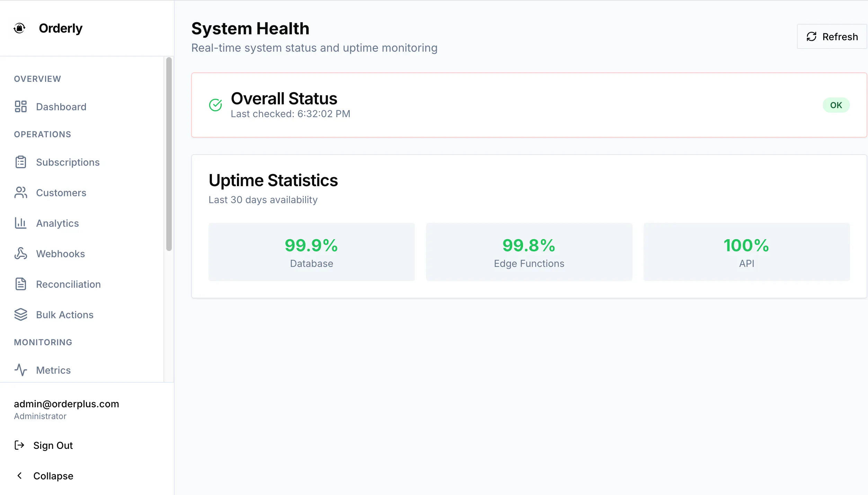The image size is (868, 495).
Task: Click the Metrics activity icon
Action: (21, 370)
